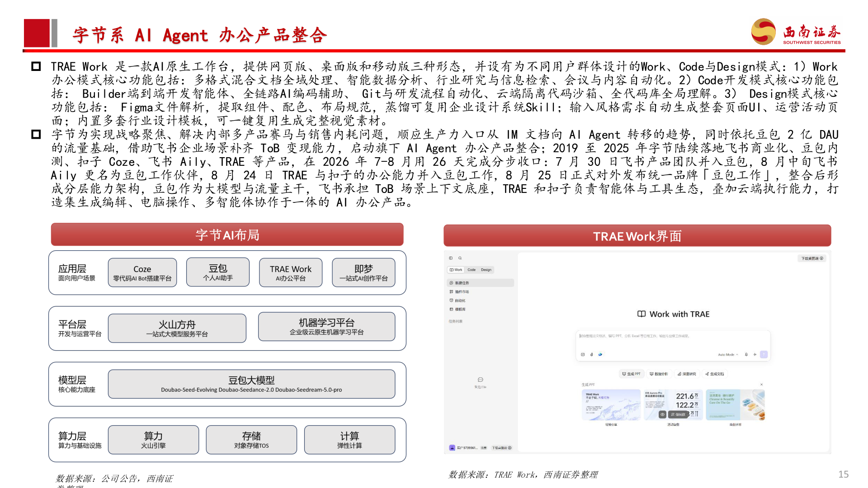Click the Southwest Securities logo
This screenshot has height=488, width=868.
(796, 32)
